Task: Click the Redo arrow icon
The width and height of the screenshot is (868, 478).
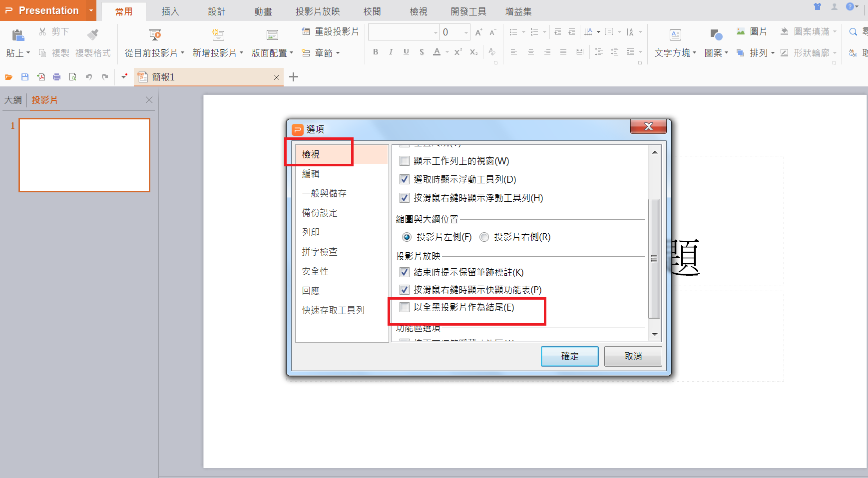Action: [x=104, y=77]
